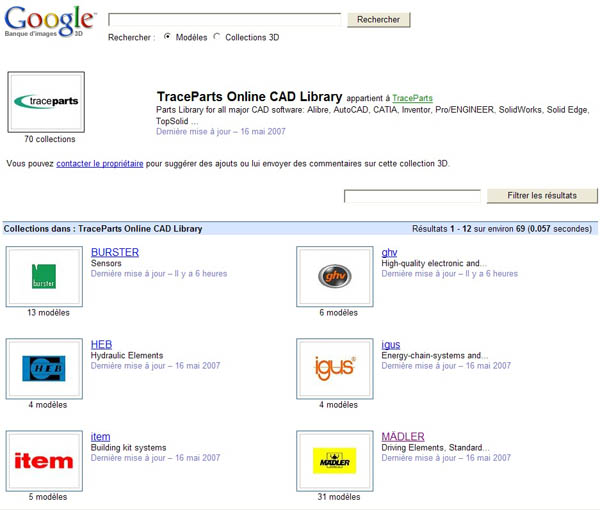Open the MÄDLER collection title link

pos(403,437)
